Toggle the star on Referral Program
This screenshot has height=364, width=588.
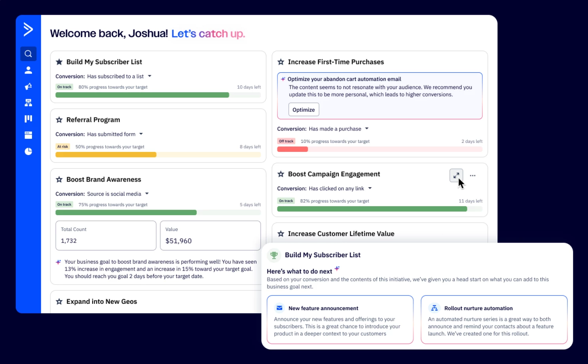pyautogui.click(x=59, y=119)
